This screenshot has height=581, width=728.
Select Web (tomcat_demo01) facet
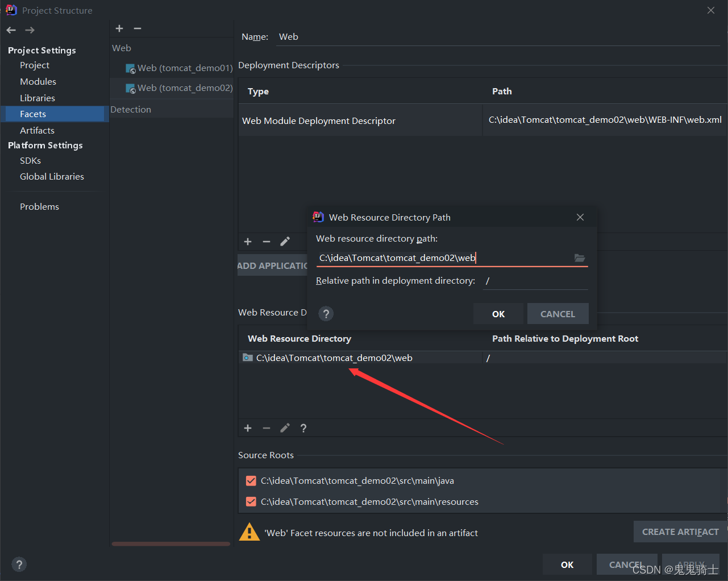[x=179, y=68]
